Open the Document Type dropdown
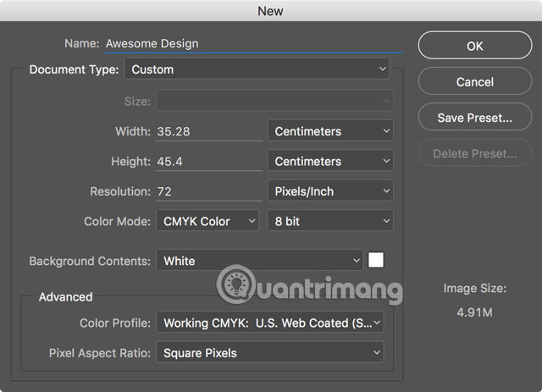The height and width of the screenshot is (392, 542). pyautogui.click(x=257, y=69)
